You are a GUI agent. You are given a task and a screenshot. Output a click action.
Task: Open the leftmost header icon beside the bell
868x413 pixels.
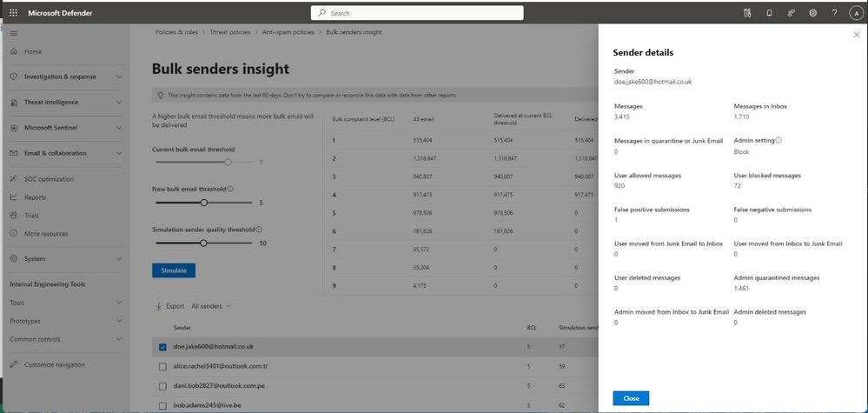click(x=748, y=13)
